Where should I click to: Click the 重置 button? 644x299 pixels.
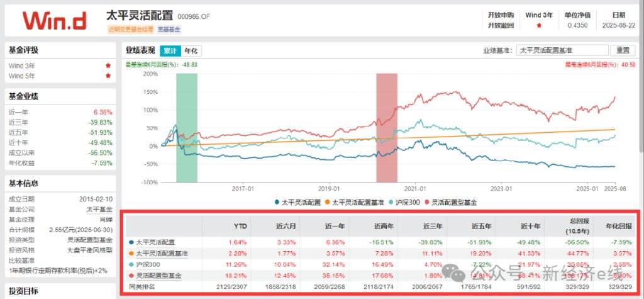click(622, 50)
